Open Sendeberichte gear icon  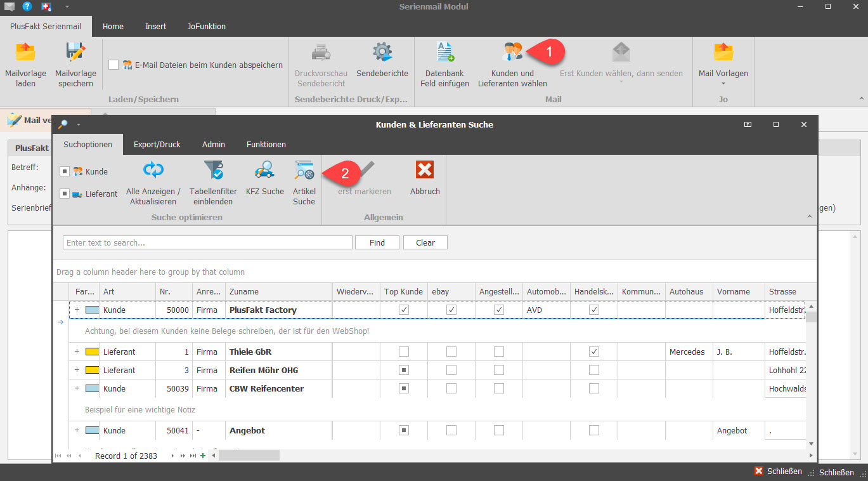point(382,53)
